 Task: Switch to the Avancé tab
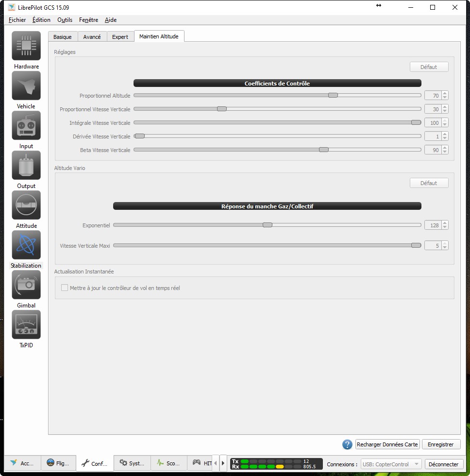[x=92, y=37]
